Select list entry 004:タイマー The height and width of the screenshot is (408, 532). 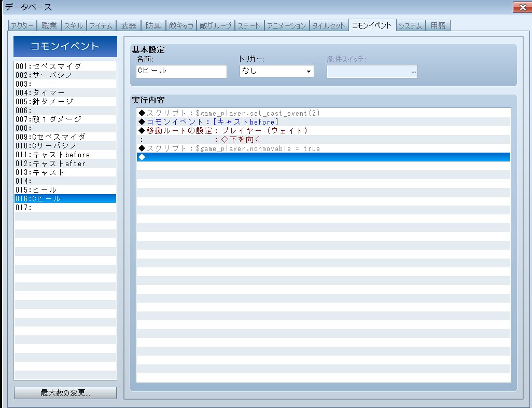pos(65,92)
